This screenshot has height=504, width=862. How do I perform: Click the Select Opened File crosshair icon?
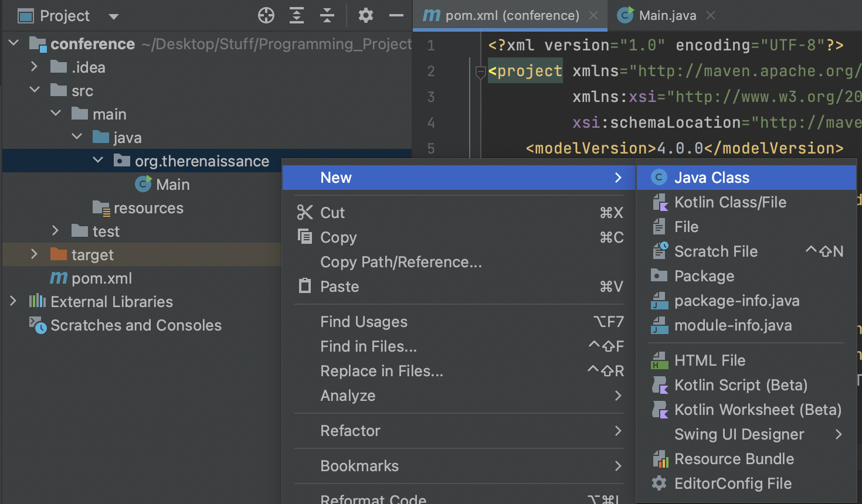click(266, 16)
